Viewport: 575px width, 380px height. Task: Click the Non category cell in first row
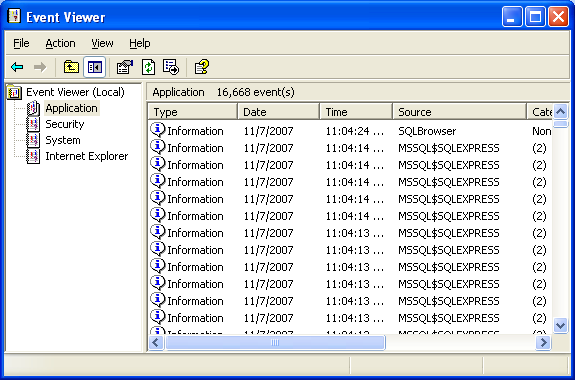542,131
